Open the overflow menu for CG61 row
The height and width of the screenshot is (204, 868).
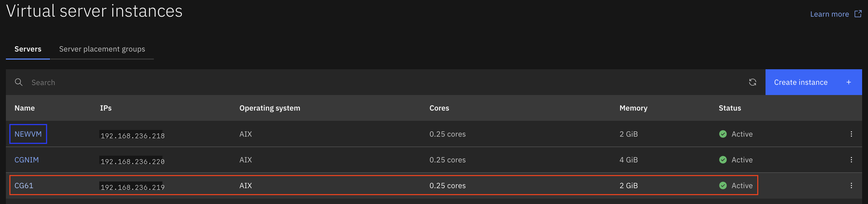click(x=851, y=185)
